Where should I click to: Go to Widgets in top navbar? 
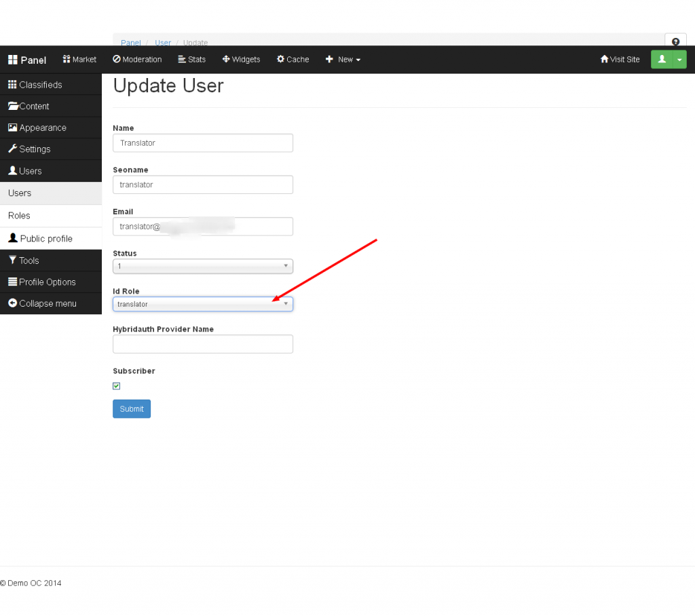241,60
